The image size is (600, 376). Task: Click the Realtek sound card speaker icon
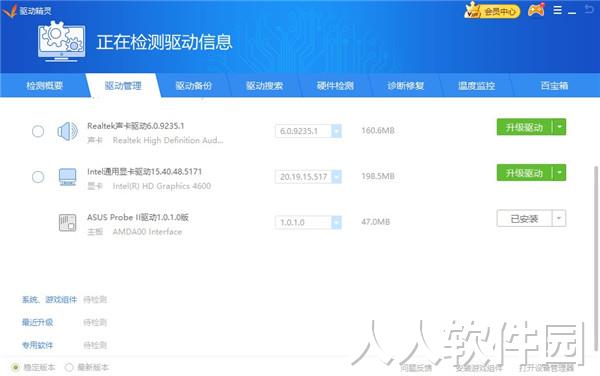point(67,131)
